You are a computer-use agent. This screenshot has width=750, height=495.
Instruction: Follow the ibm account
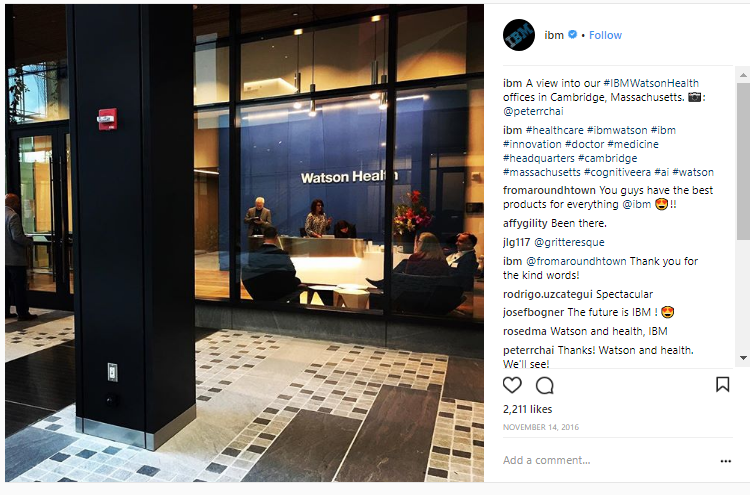pyautogui.click(x=605, y=35)
